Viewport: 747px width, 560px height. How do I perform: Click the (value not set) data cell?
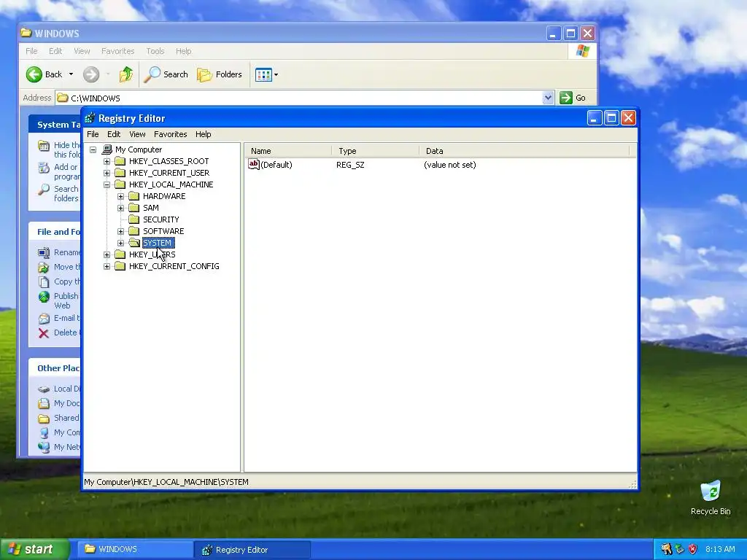(449, 165)
